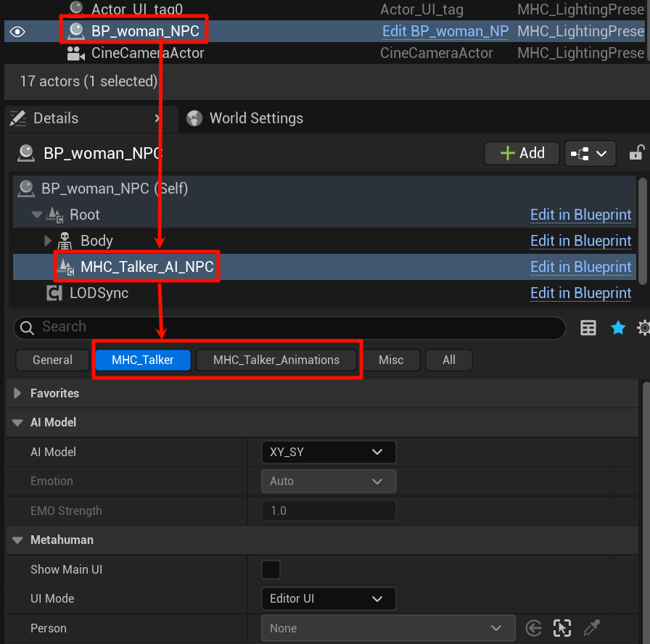Click the lock icon in the Details panel
The height and width of the screenshot is (644, 650).
[636, 153]
